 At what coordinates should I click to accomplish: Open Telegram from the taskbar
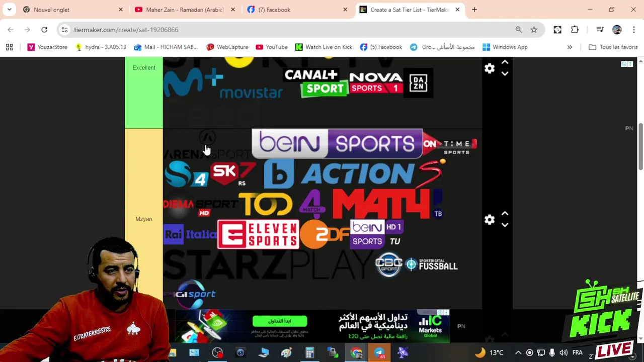pos(379,352)
